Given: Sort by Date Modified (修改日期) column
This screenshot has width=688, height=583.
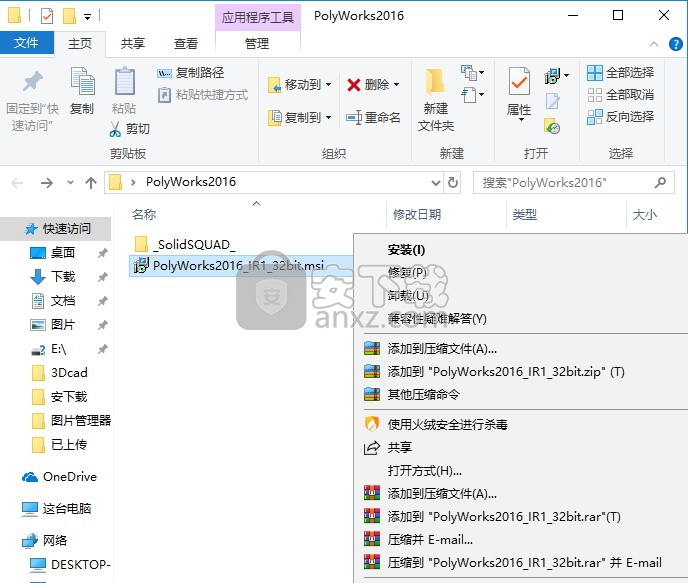Looking at the screenshot, I should 417,215.
